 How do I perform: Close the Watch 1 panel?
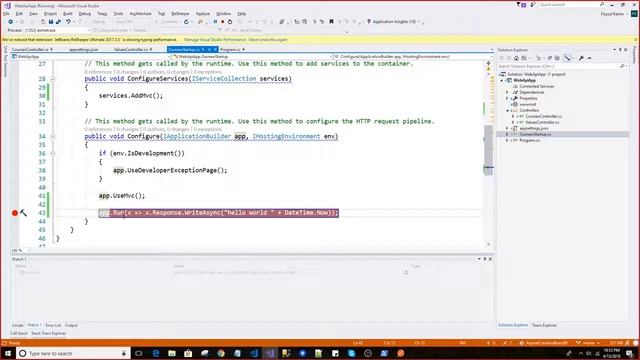point(490,259)
